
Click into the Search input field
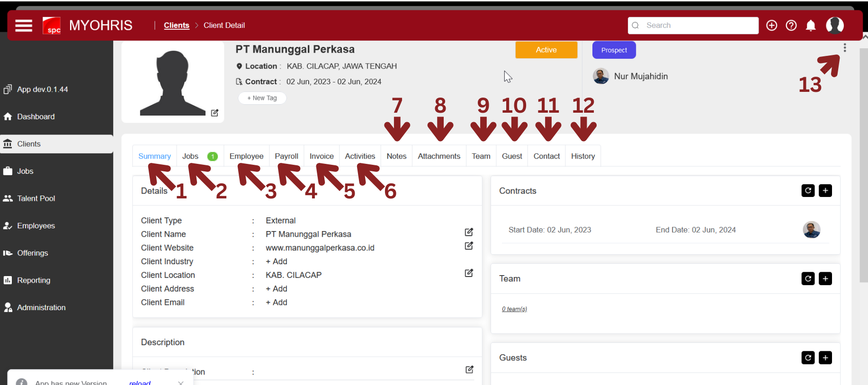click(698, 26)
